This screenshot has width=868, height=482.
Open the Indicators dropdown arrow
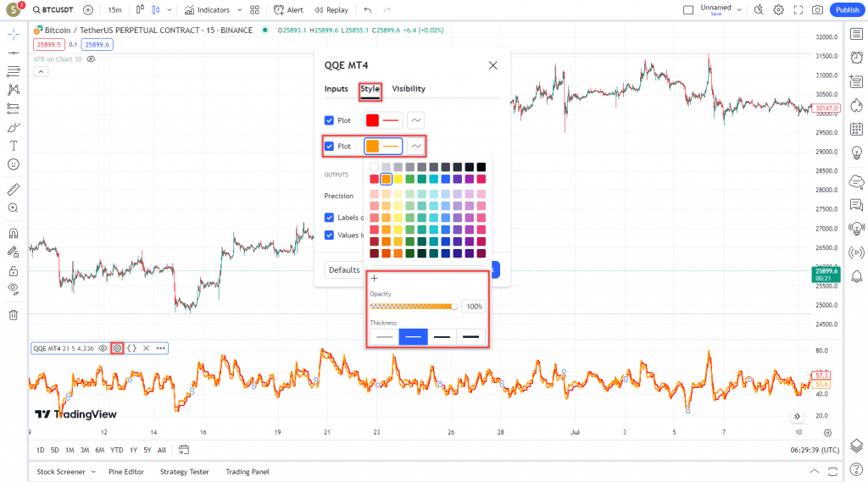click(x=239, y=10)
